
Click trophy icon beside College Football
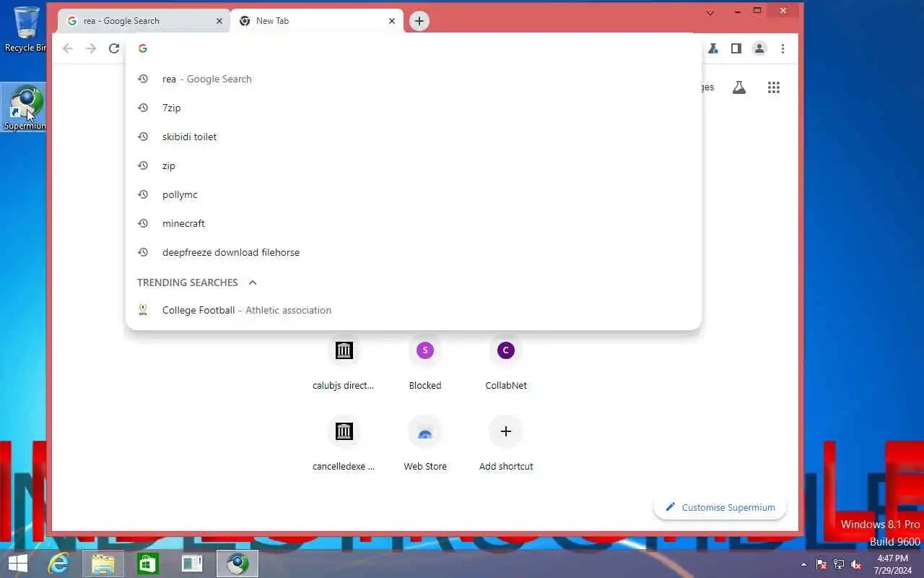(x=143, y=310)
